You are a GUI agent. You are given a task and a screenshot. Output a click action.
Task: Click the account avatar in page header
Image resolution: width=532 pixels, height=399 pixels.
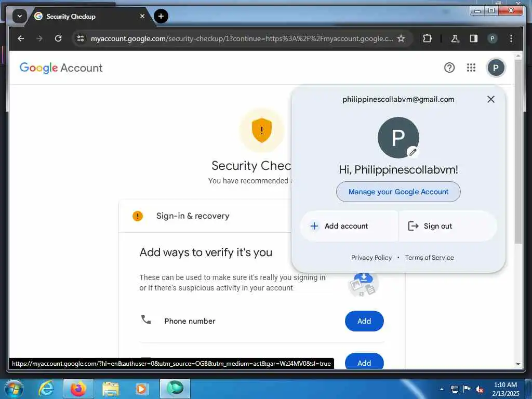(x=496, y=68)
